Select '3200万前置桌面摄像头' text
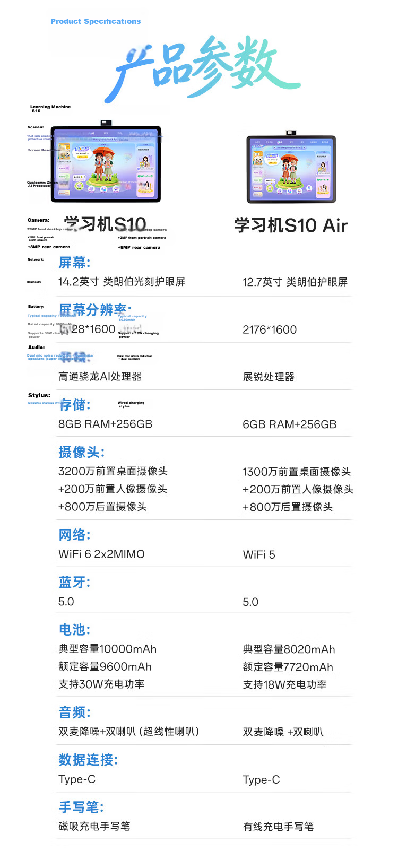The height and width of the screenshot is (868, 398). pos(113,471)
